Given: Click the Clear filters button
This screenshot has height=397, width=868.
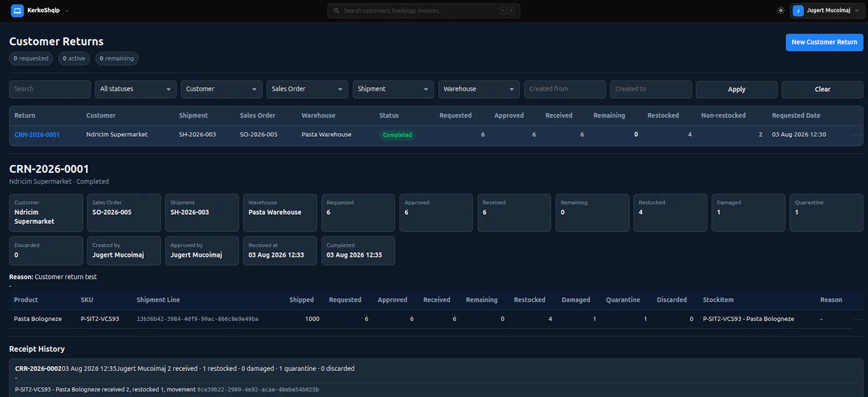Looking at the screenshot, I should 822,89.
